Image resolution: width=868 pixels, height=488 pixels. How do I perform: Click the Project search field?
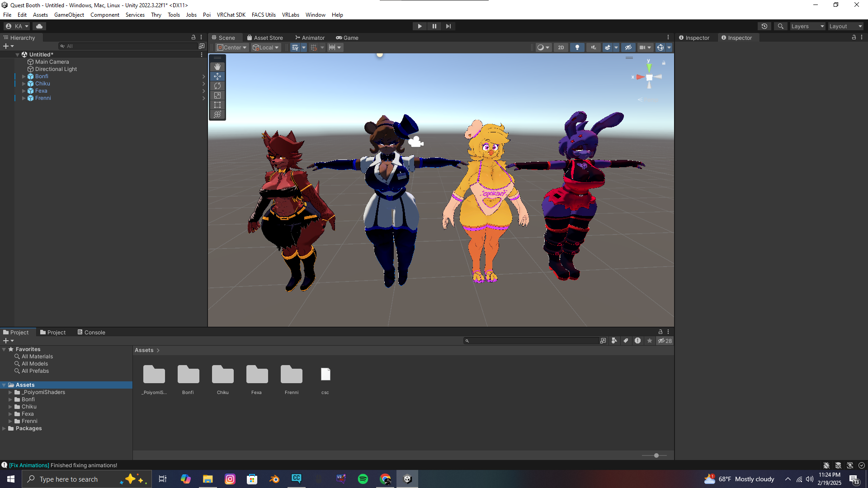click(531, 341)
